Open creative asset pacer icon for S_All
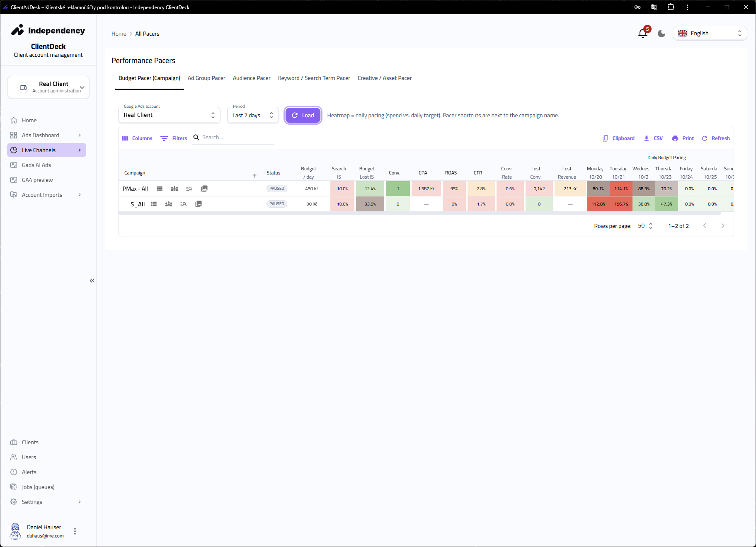Screen dimensions: 756x547 click(x=199, y=204)
